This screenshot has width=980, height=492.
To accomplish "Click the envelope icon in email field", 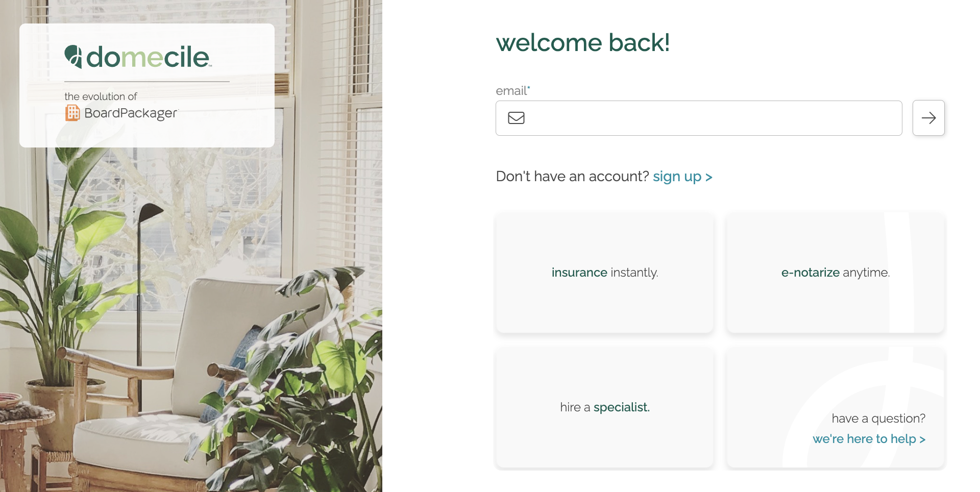I will click(x=516, y=118).
